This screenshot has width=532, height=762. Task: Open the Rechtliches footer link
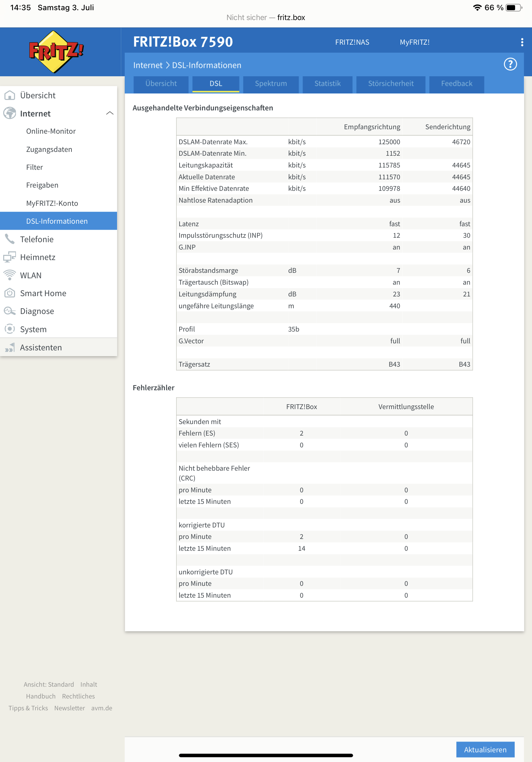78,696
